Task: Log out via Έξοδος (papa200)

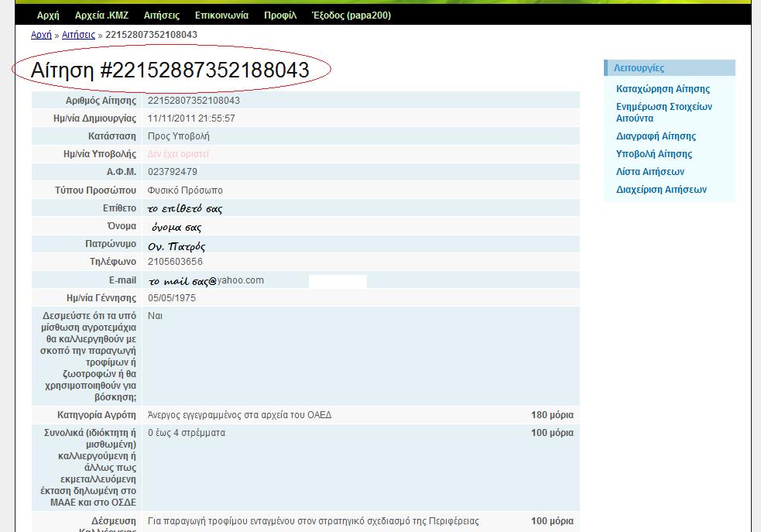Action: (x=351, y=15)
